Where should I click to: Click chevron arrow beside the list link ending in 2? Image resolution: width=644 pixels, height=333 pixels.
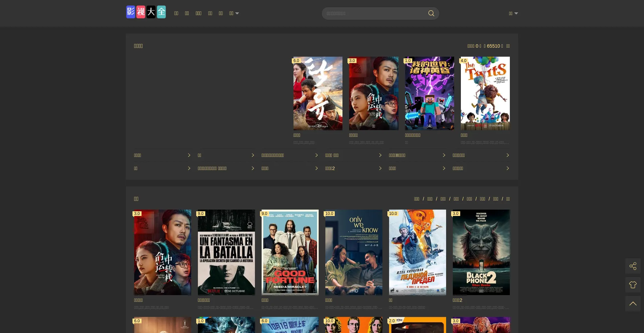coord(380,168)
